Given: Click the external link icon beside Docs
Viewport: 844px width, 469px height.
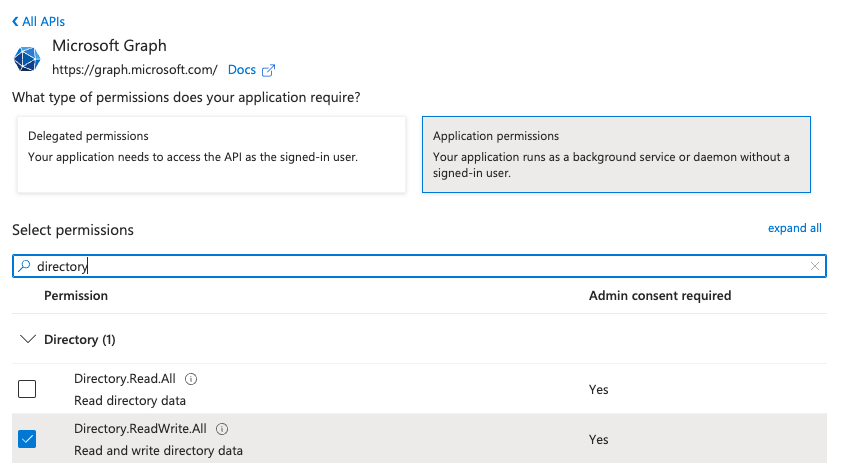Looking at the screenshot, I should (268, 71).
